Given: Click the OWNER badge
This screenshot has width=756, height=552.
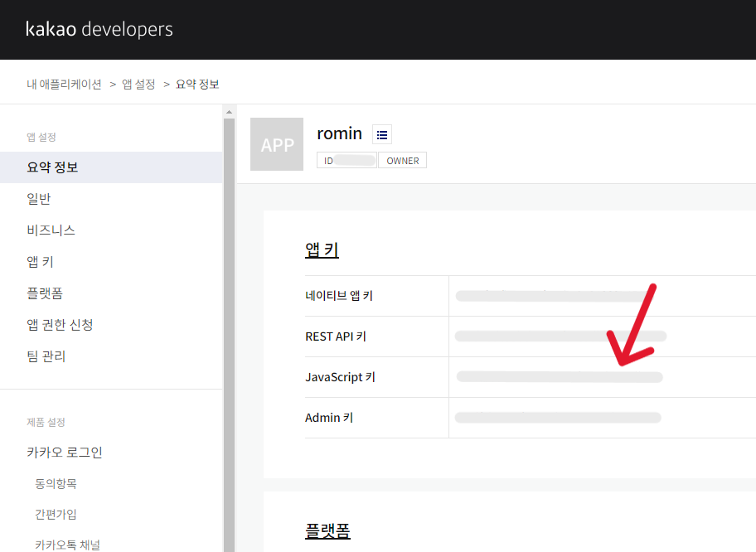Looking at the screenshot, I should [403, 161].
